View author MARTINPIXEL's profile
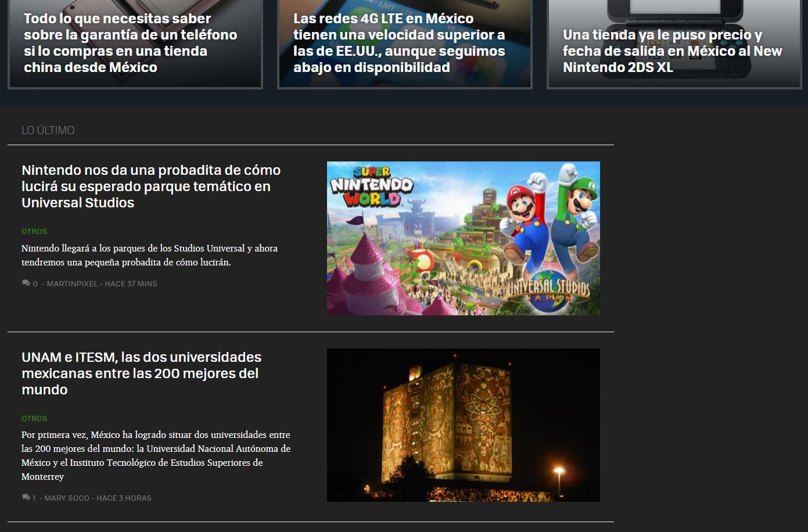 tap(72, 284)
